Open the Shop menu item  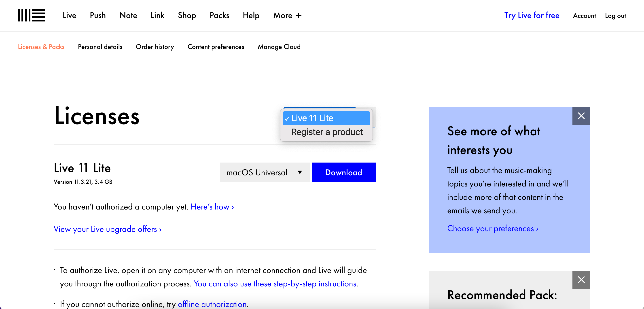point(187,15)
